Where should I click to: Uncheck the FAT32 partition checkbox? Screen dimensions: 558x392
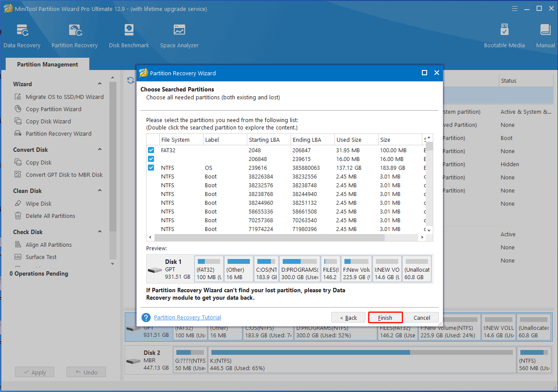[x=151, y=150]
